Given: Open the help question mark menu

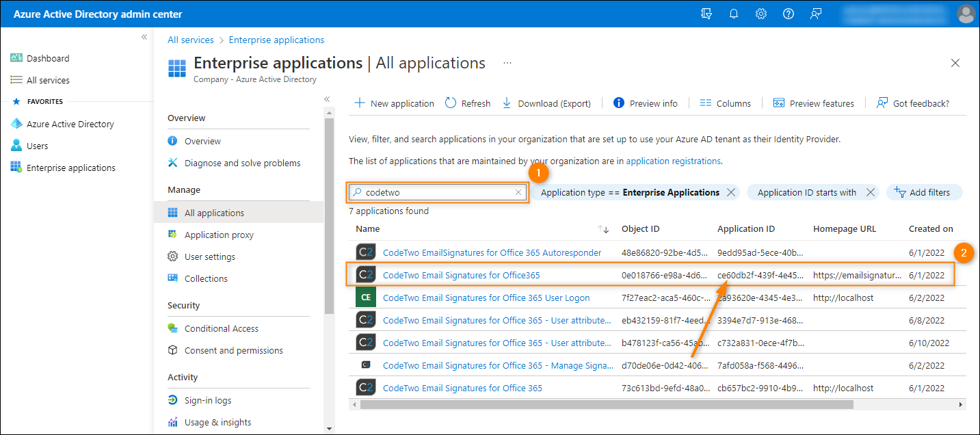Looking at the screenshot, I should pyautogui.click(x=789, y=14).
